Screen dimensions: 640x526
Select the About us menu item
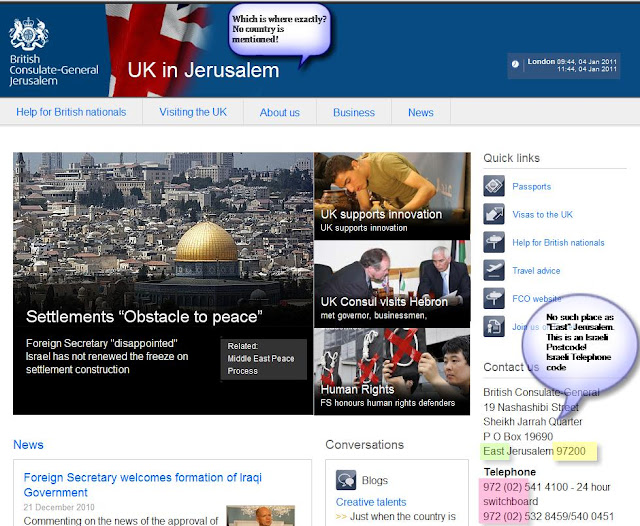280,113
